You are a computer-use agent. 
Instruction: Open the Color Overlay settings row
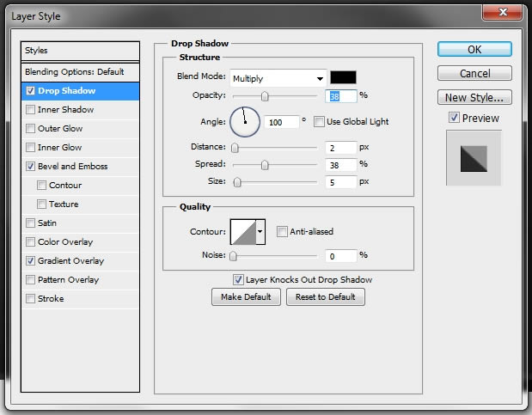pyautogui.click(x=80, y=242)
